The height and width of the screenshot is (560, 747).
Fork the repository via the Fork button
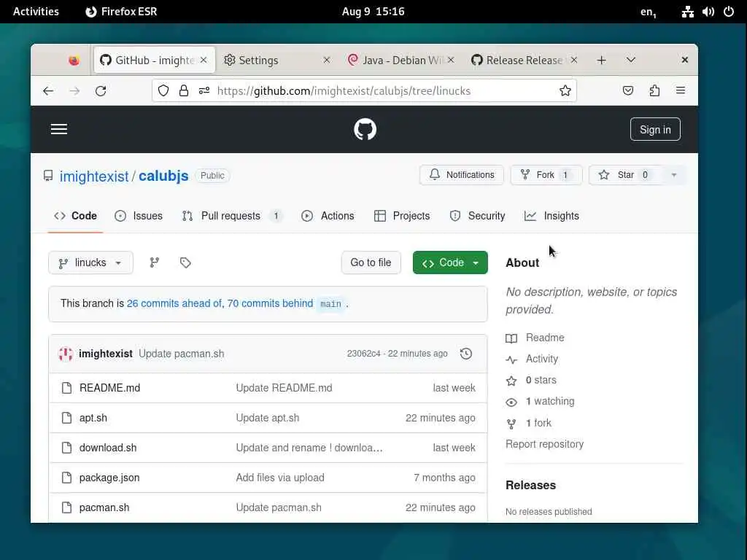[546, 175]
